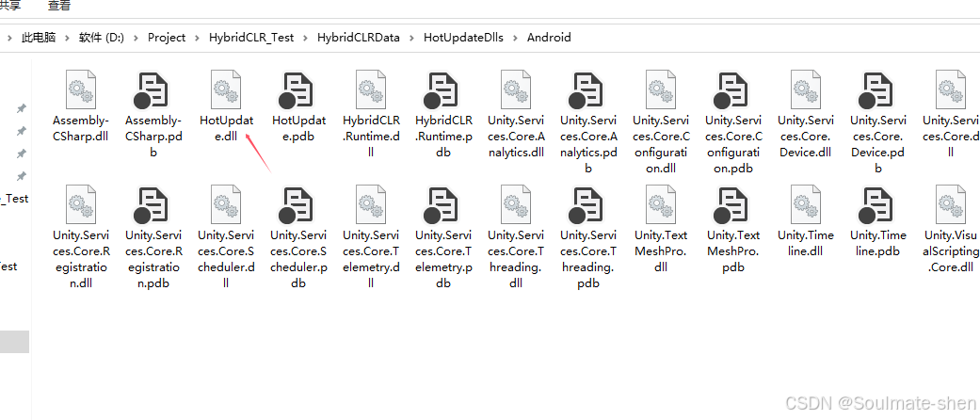Select Unity.VisualScripting.Core.dll icon

pyautogui.click(x=951, y=204)
